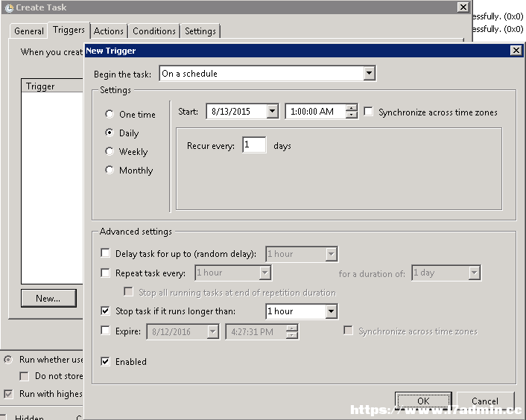Click the Cancel button
This screenshot has height=420, width=526.
(x=485, y=401)
